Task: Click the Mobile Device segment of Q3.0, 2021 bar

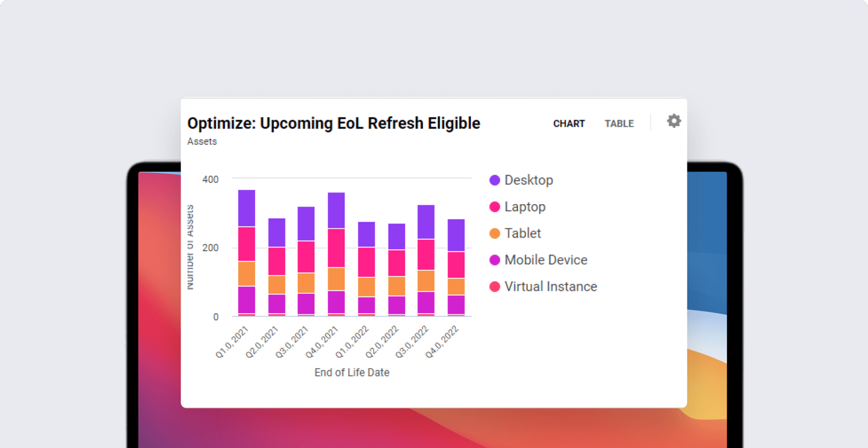Action: click(306, 303)
